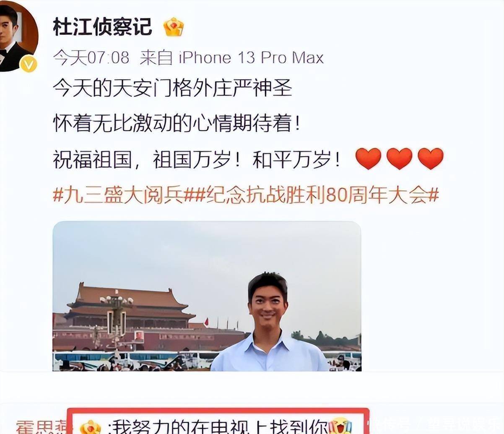Click the crown icon in the comment

coord(91,426)
